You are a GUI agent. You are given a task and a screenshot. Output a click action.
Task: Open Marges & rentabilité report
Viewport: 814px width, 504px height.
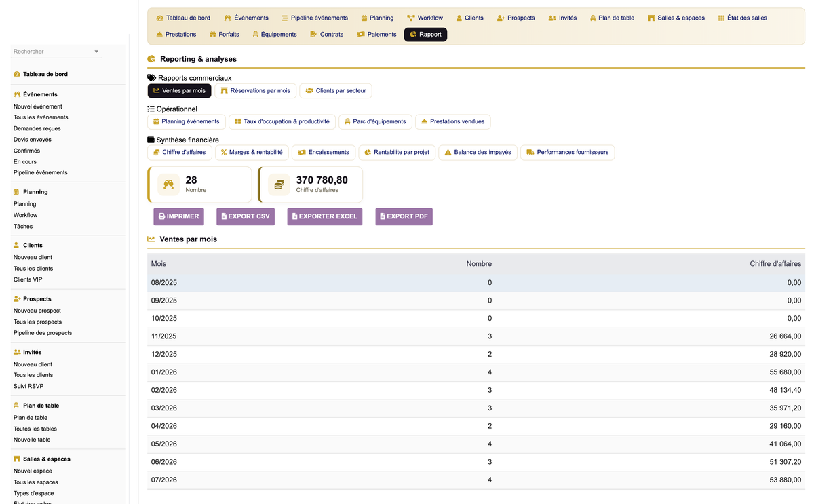pos(252,153)
